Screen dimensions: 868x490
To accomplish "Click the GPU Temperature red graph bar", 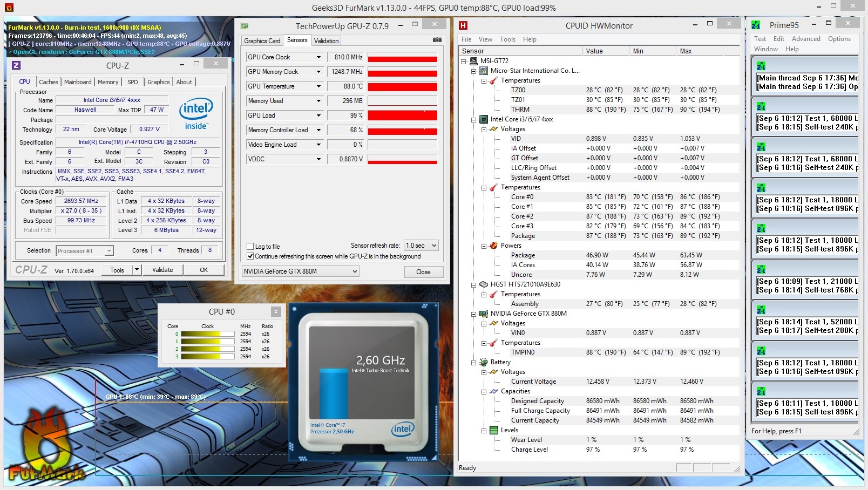I will [402, 86].
